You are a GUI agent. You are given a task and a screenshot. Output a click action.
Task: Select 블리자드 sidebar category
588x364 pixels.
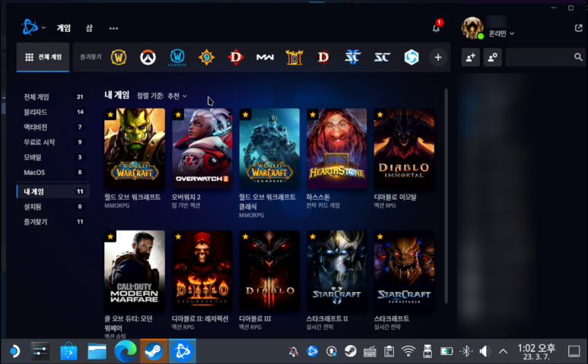point(53,112)
